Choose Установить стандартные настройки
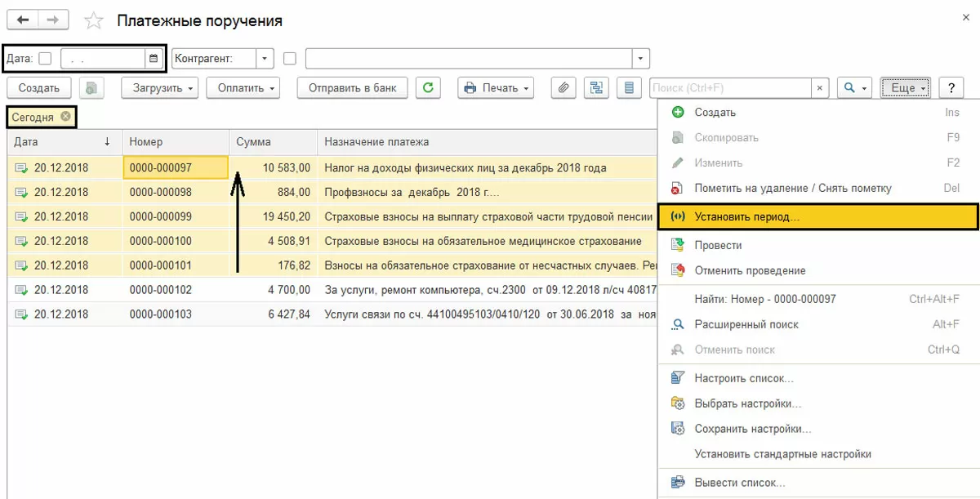The image size is (980, 499). [818, 454]
